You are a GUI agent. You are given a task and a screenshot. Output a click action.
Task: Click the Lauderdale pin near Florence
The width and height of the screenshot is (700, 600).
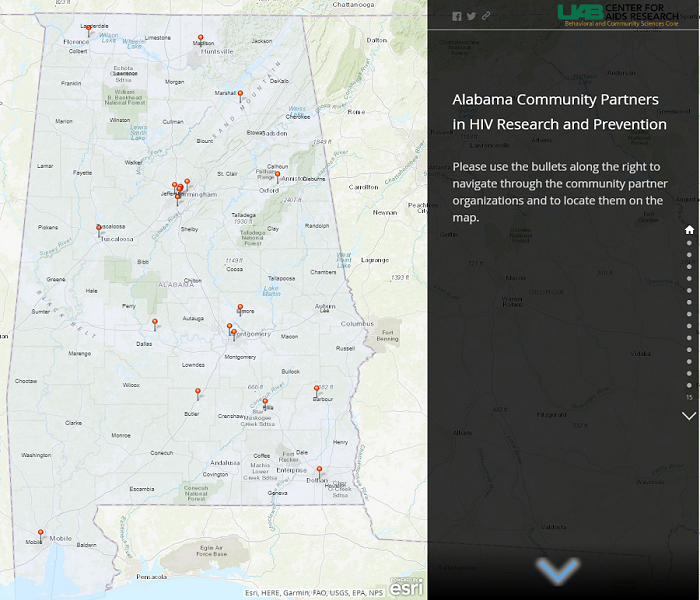pyautogui.click(x=89, y=28)
